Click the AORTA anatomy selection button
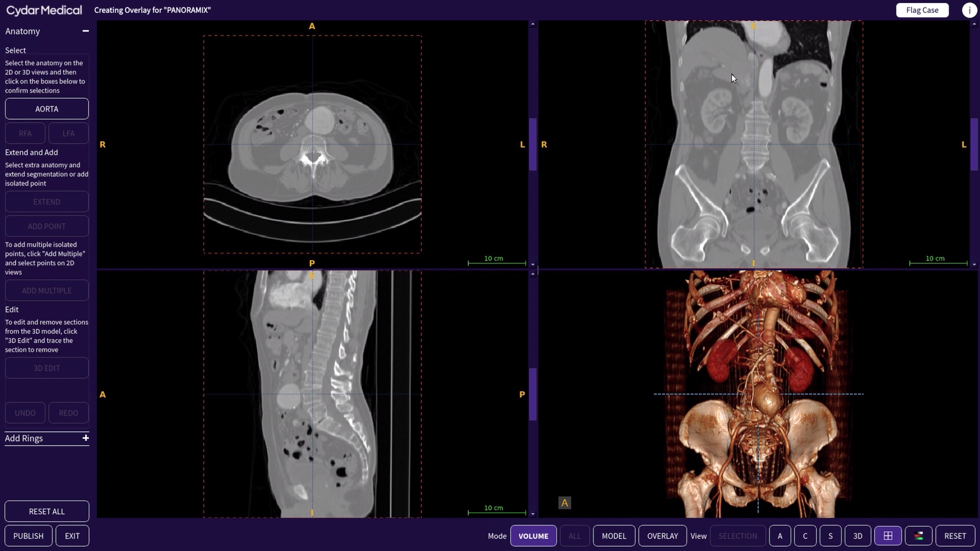Viewport: 980px width, 551px height. [x=46, y=108]
